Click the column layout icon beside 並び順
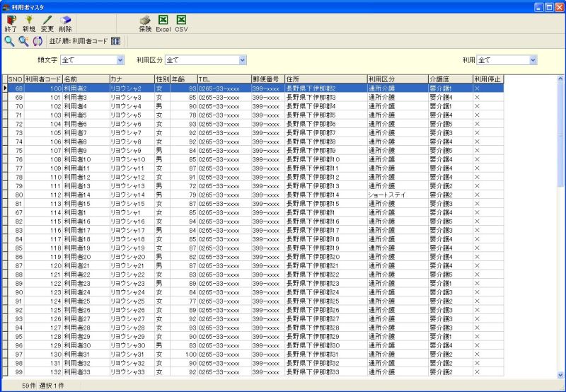The height and width of the screenshot is (392, 566). [x=115, y=41]
